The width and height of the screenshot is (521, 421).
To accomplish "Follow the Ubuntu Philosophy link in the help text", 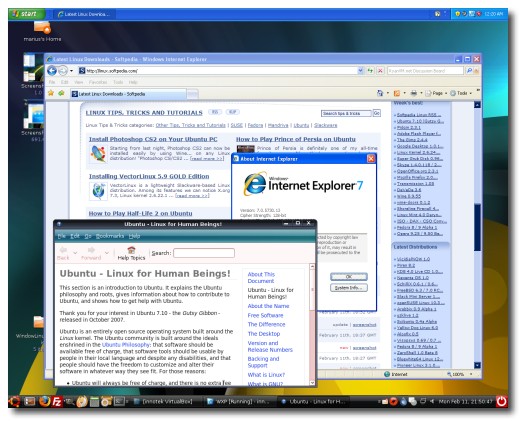I will pos(126,345).
